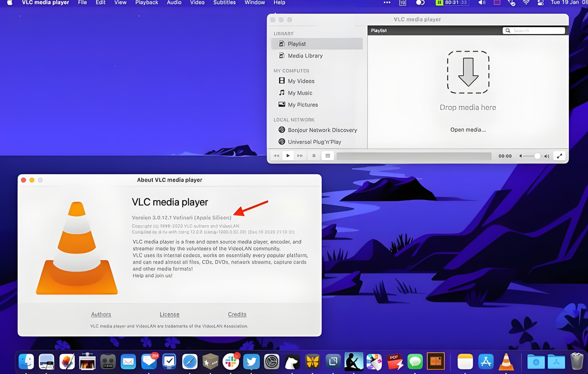Open the Audio menu

click(174, 2)
